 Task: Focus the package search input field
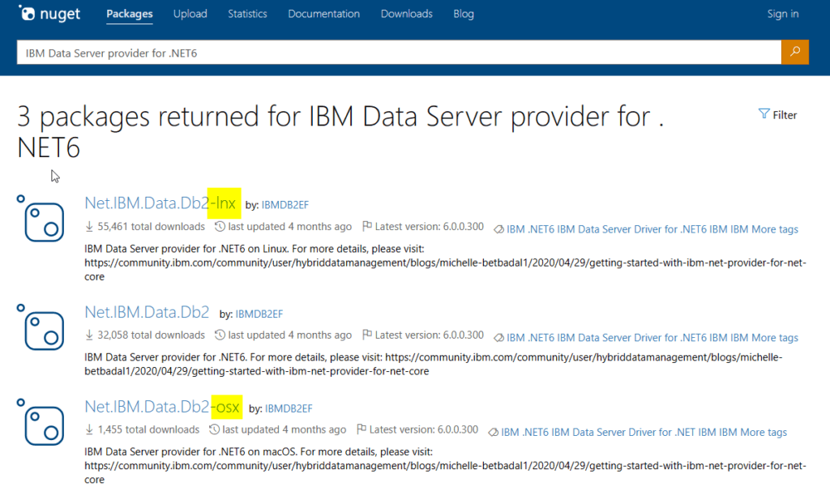click(x=399, y=53)
